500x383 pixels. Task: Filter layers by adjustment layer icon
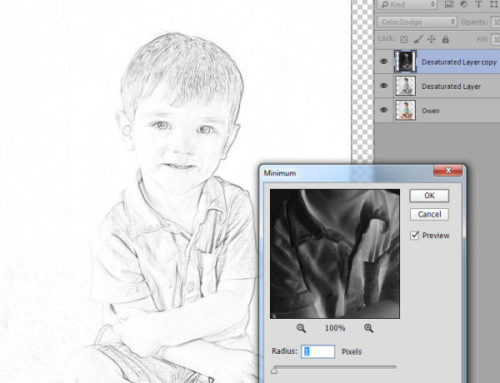coord(464,4)
